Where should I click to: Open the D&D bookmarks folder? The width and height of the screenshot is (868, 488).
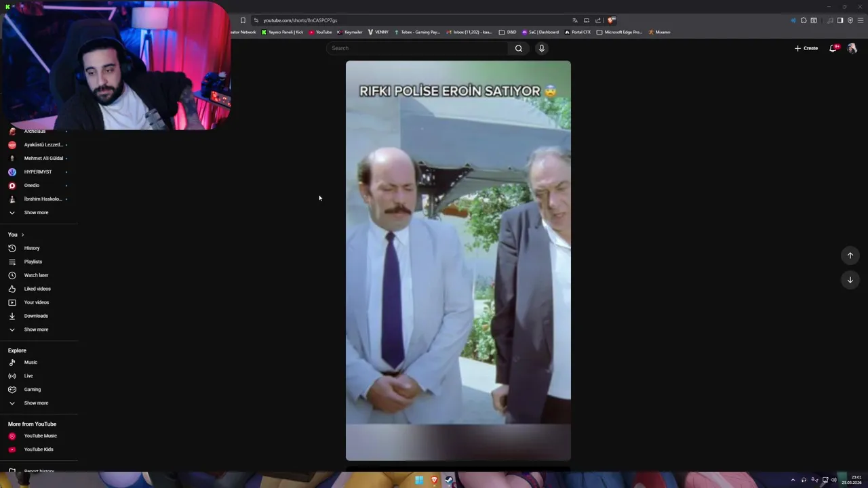[x=507, y=32]
